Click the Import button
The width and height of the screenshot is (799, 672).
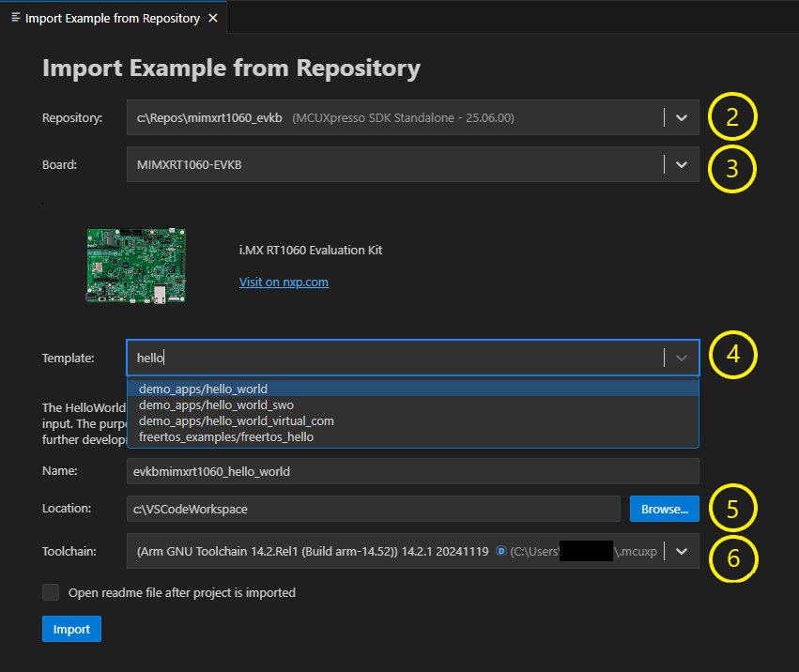pos(71,630)
